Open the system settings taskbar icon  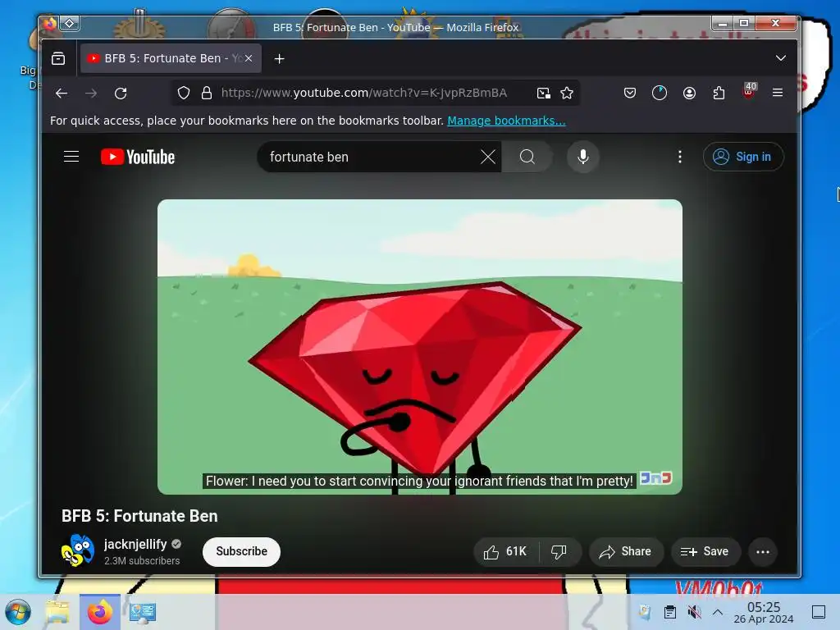tap(143, 612)
